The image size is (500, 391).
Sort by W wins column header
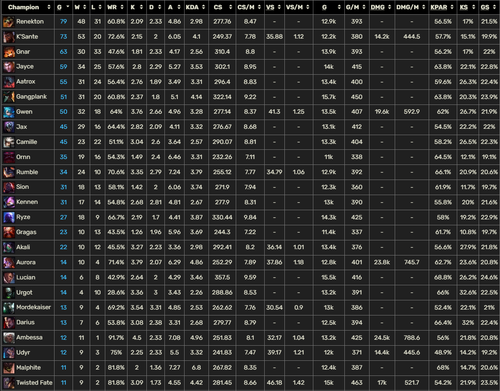coord(81,7)
